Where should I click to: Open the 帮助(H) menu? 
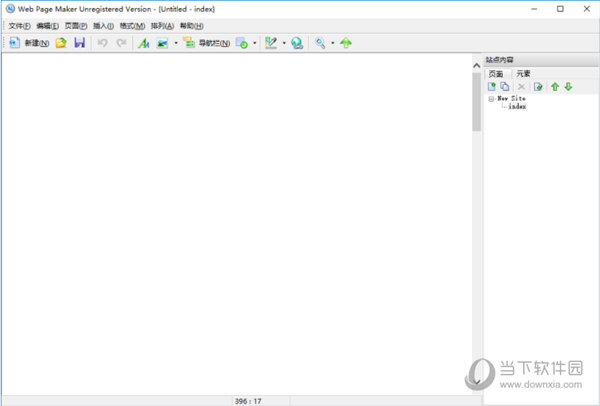(x=191, y=26)
